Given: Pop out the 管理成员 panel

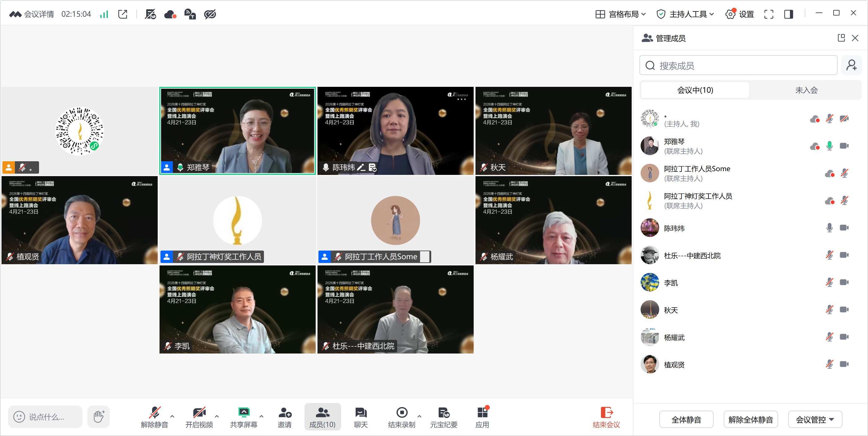Looking at the screenshot, I should click(841, 38).
